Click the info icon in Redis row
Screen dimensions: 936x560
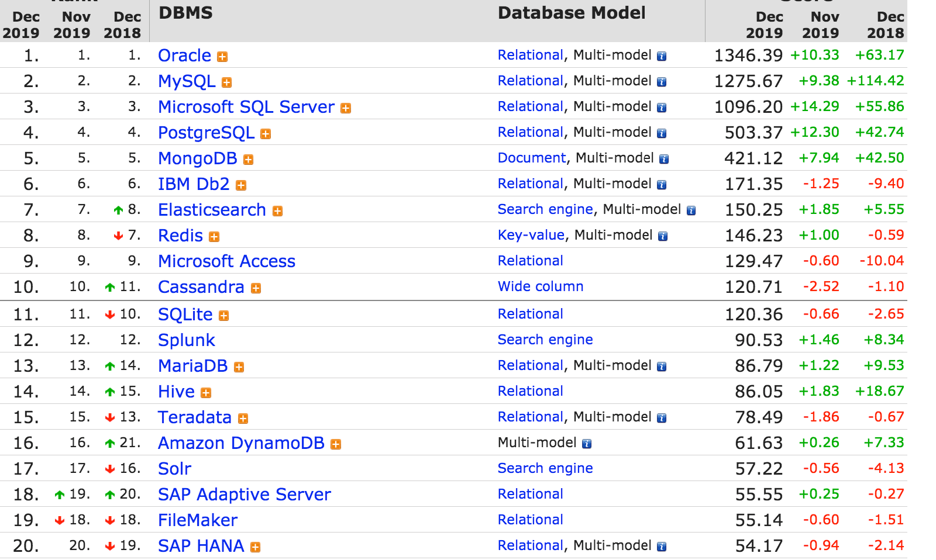[663, 236]
